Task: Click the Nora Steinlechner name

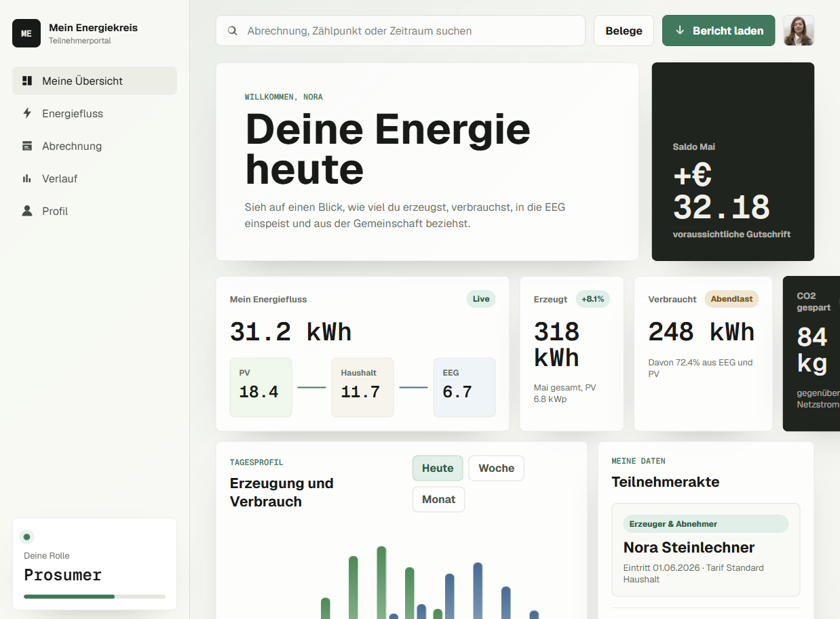Action: pyautogui.click(x=689, y=547)
